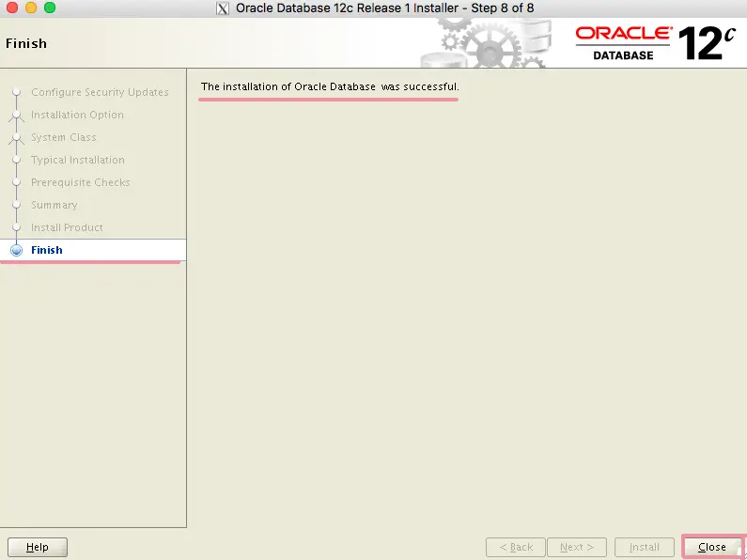Click the disabled Install button
The height and width of the screenshot is (560, 747).
click(x=644, y=547)
